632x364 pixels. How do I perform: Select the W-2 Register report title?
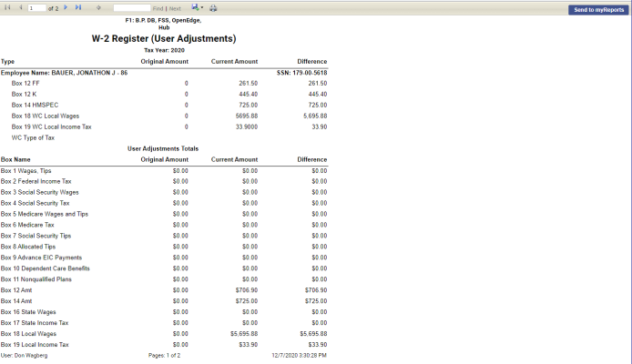click(164, 39)
